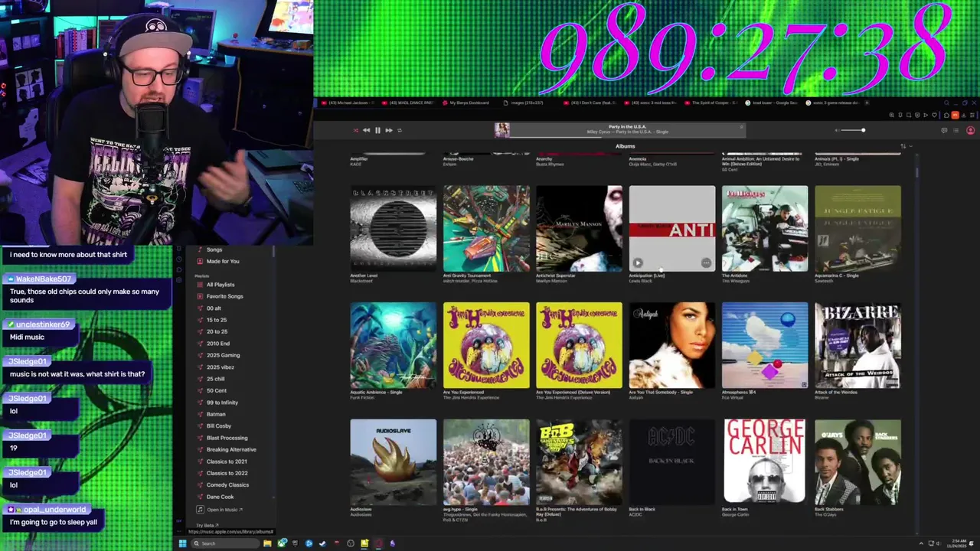Open the Up Next queue icon
Image resolution: width=980 pixels, height=551 pixels.
[955, 130]
